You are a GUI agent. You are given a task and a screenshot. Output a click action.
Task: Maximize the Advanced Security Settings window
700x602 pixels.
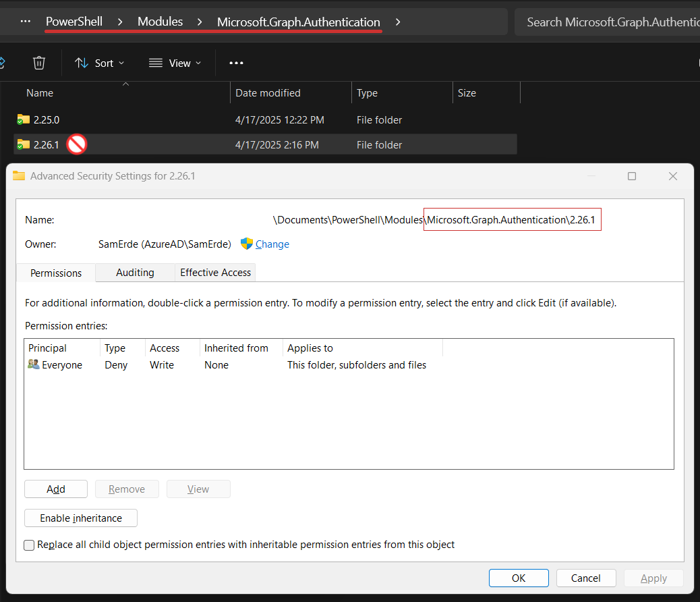click(x=632, y=176)
